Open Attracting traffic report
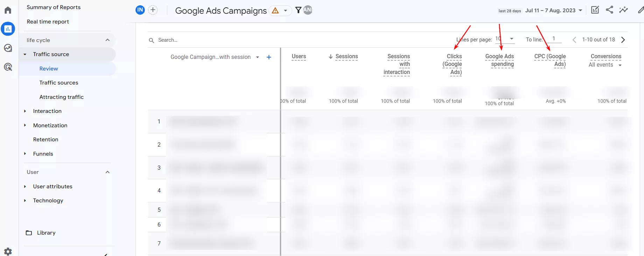644x256 pixels. click(x=62, y=97)
